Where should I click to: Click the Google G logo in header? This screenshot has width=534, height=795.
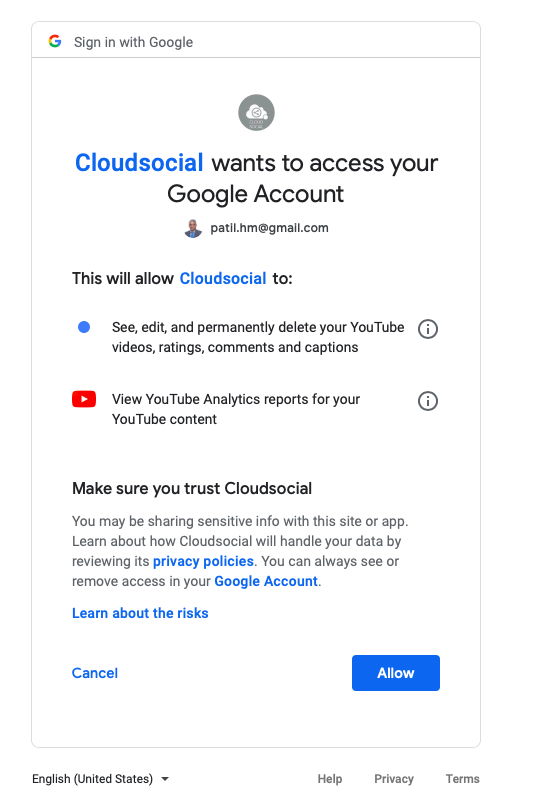pyautogui.click(x=55, y=41)
